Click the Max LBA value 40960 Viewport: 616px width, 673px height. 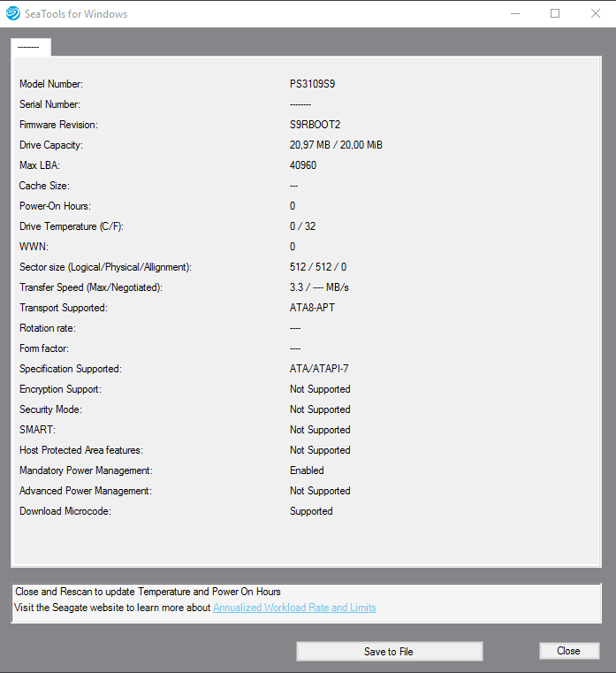pos(303,165)
